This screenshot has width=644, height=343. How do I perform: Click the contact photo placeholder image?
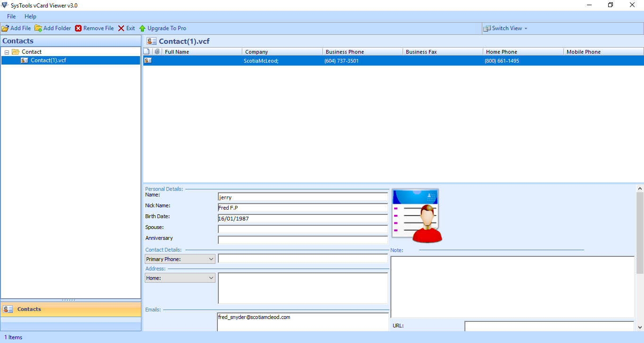[x=417, y=216]
